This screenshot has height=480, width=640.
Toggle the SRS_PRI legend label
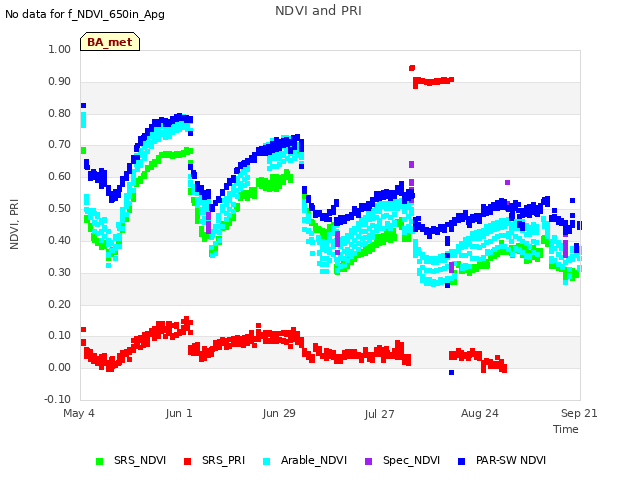click(x=223, y=460)
